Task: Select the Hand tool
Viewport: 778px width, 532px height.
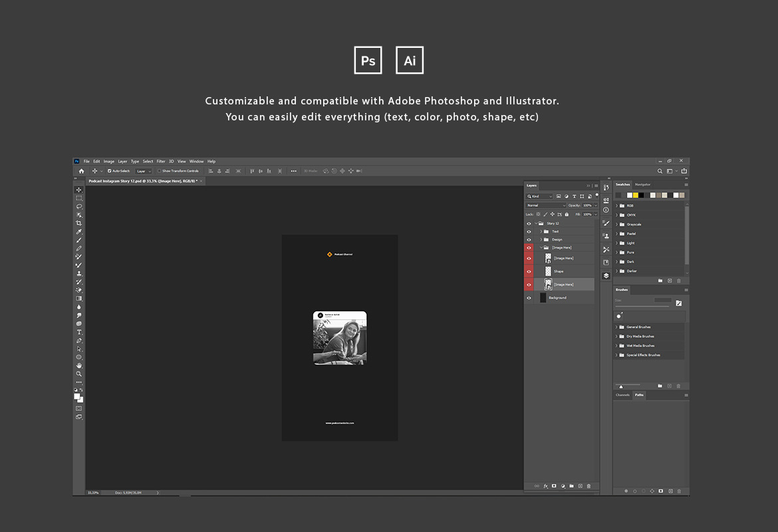Action: pos(79,365)
